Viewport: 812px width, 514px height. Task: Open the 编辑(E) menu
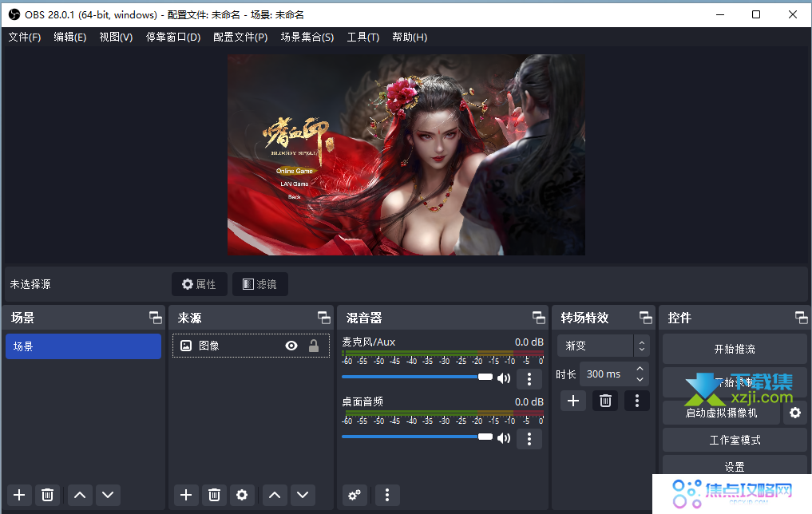click(70, 38)
